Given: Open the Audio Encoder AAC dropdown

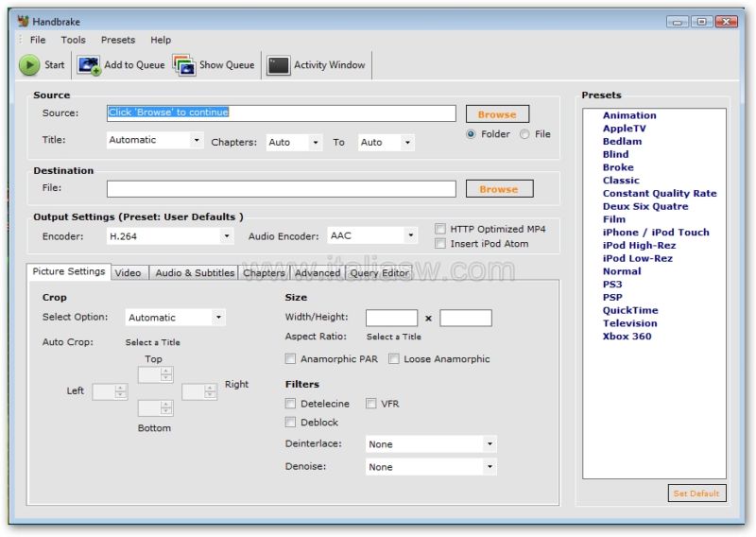Looking at the screenshot, I should [371, 235].
